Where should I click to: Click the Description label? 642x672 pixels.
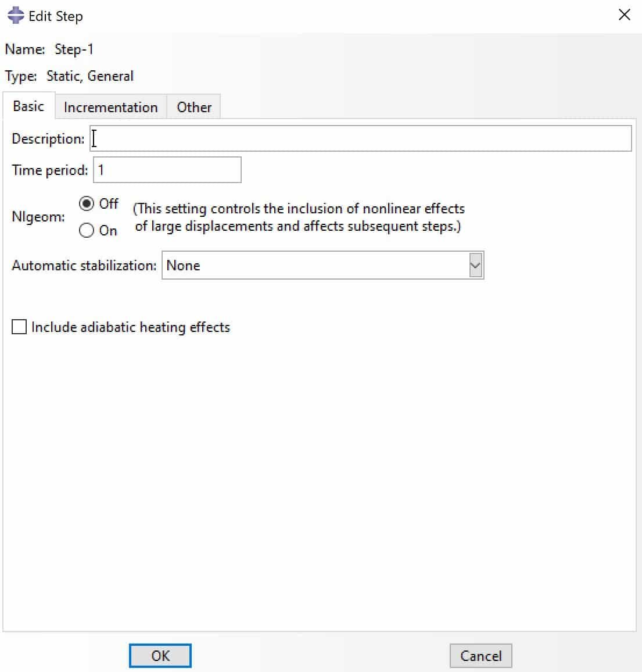point(48,139)
